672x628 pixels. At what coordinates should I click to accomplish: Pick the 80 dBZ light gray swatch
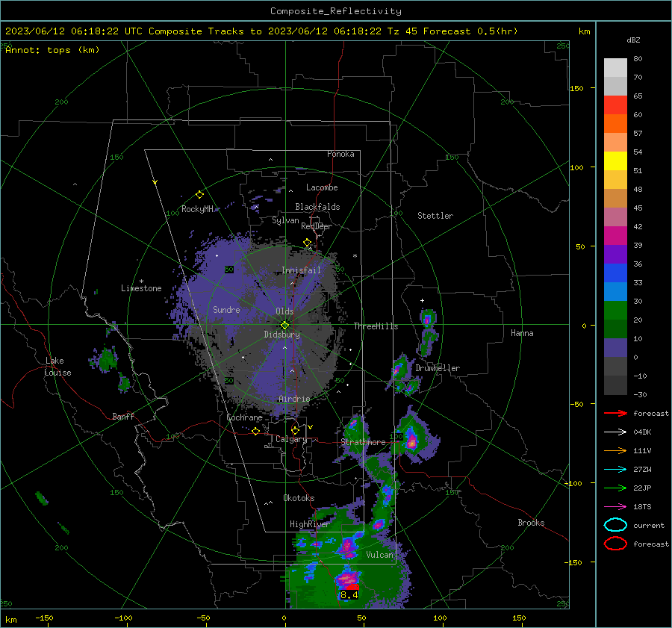coord(615,67)
